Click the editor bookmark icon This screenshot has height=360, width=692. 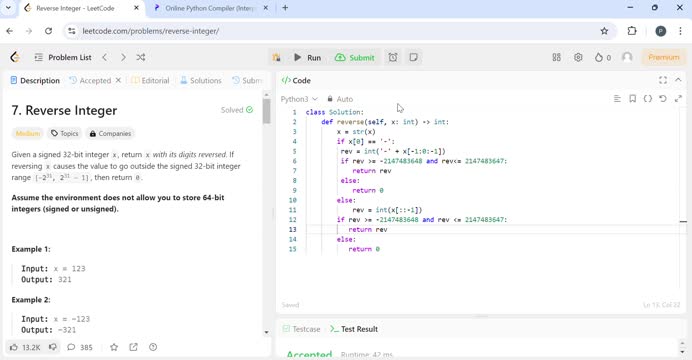pos(632,99)
